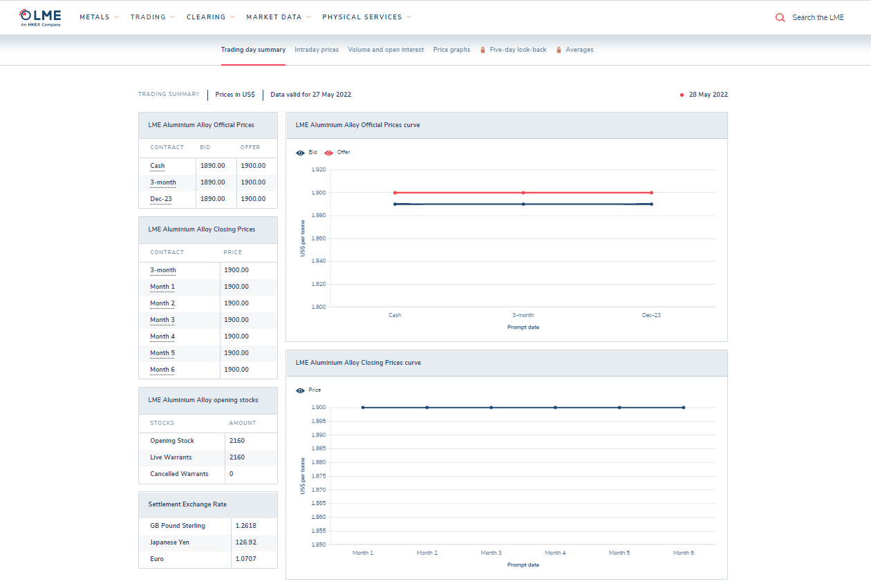Toggle Offer series eye icon
This screenshot has height=588, width=871.
(x=329, y=153)
